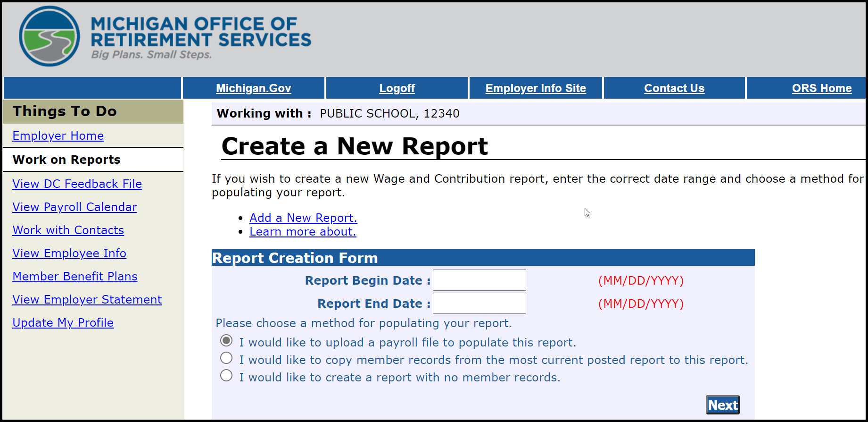868x422 pixels.
Task: Click the Create a New Report heading
Action: [x=355, y=146]
